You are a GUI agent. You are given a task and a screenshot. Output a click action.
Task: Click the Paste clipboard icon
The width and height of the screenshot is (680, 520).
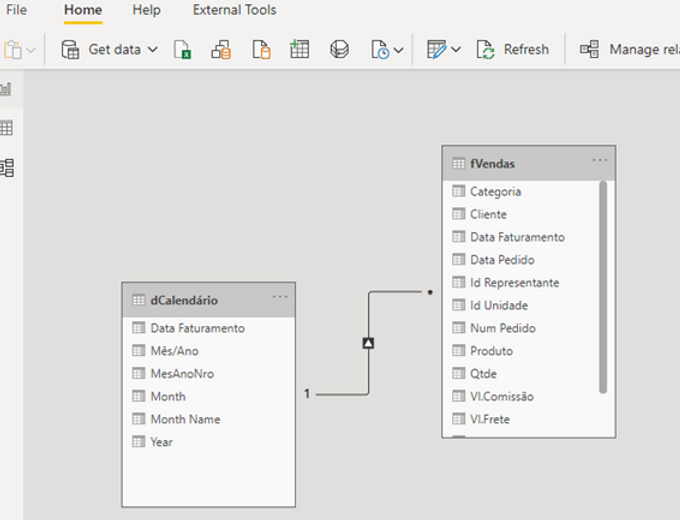pyautogui.click(x=13, y=49)
